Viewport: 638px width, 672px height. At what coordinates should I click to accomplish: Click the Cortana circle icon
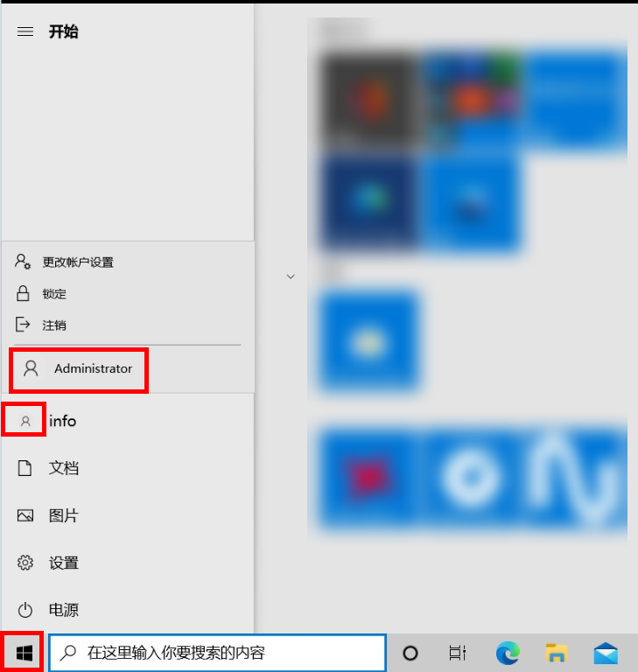[410, 653]
